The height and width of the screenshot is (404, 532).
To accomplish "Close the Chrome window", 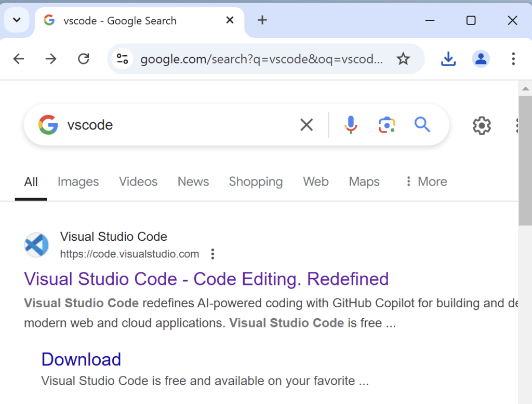I will pos(512,20).
